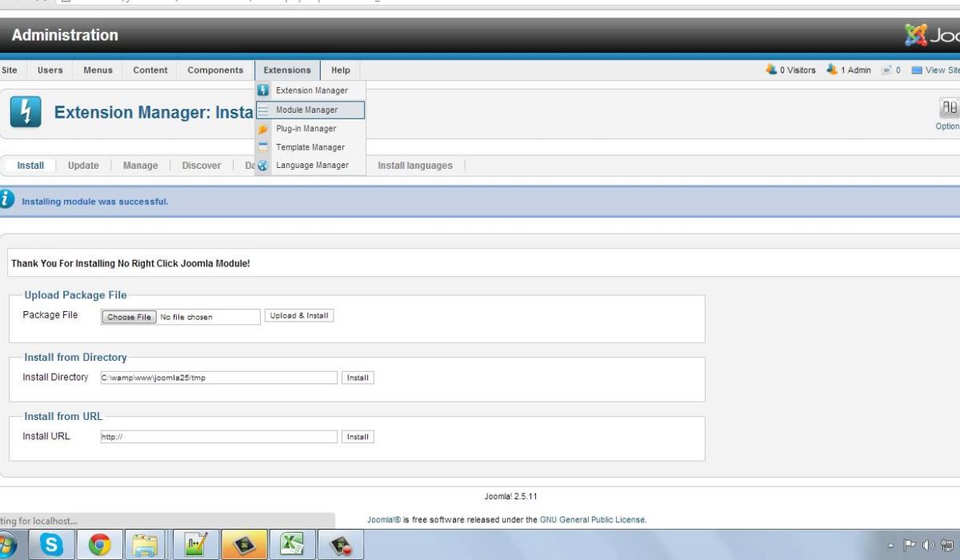Switch to the Manage tab
Screen dimensions: 960x560
pyautogui.click(x=140, y=166)
